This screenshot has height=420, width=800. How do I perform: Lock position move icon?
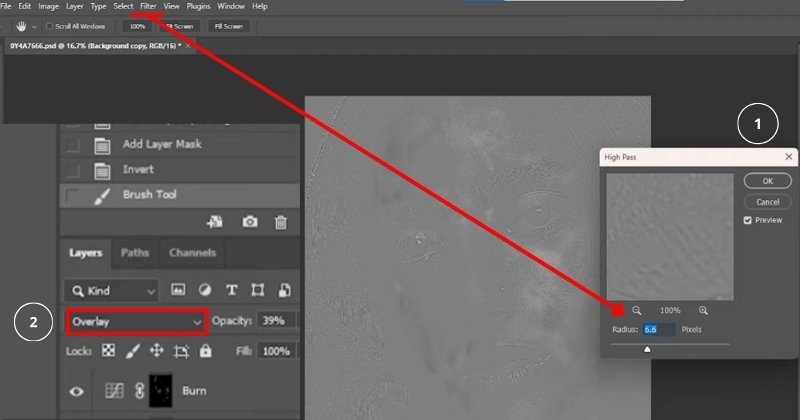(157, 351)
